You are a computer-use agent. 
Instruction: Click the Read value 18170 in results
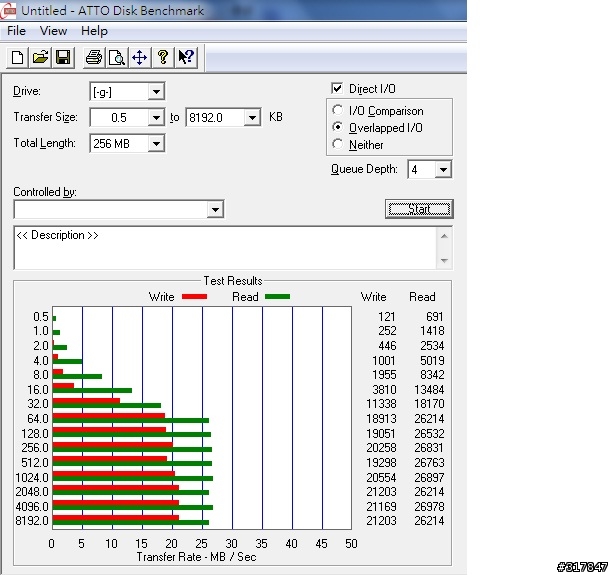[429, 404]
